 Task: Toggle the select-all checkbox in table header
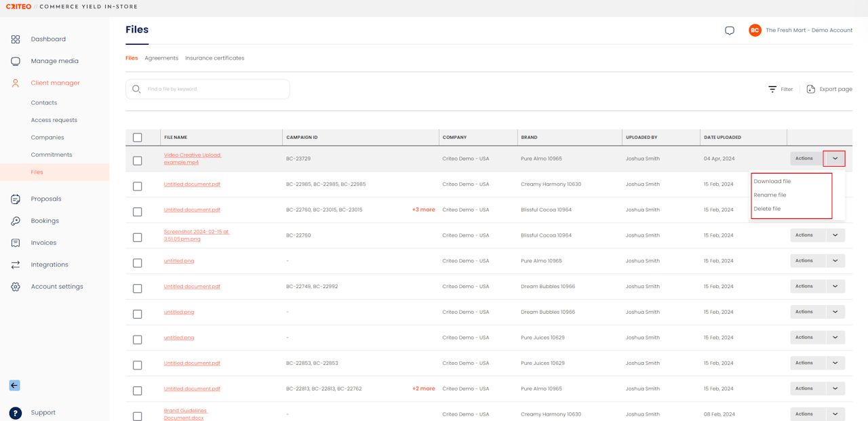(138, 138)
